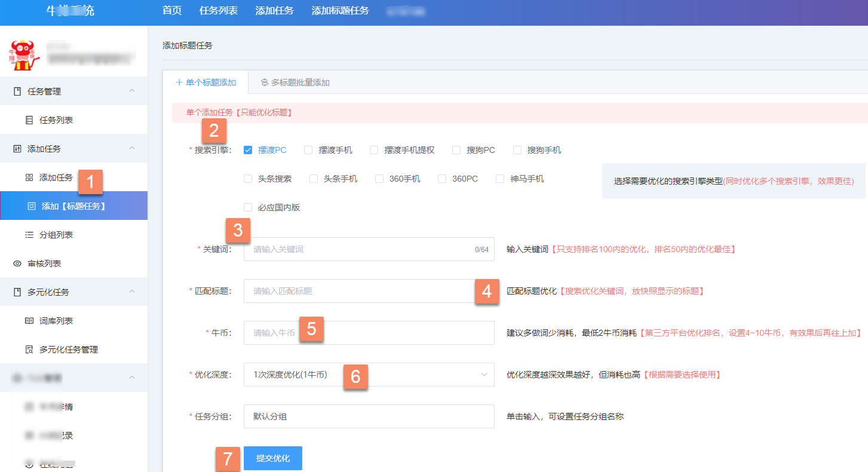Click the 提交优化 submit button
Image resolution: width=868 pixels, height=472 pixels.
coord(272,458)
